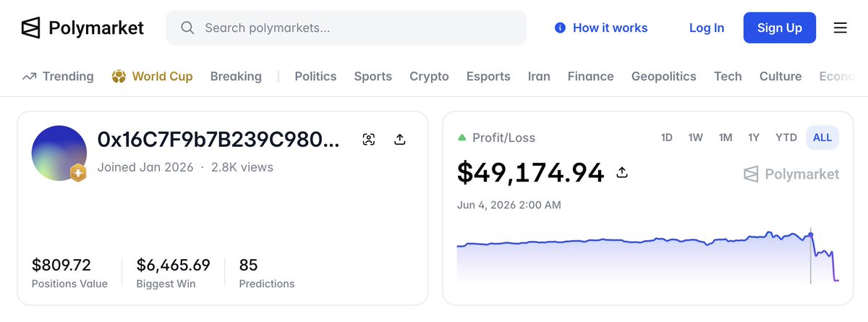
Task: Click the Trending arrow icon
Action: tap(29, 76)
